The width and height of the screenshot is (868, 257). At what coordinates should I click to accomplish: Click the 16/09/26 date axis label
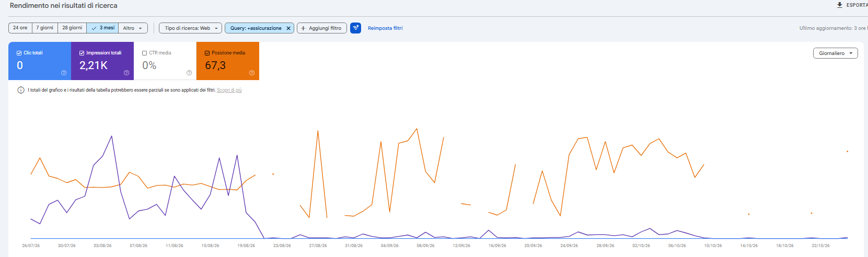coord(497,245)
